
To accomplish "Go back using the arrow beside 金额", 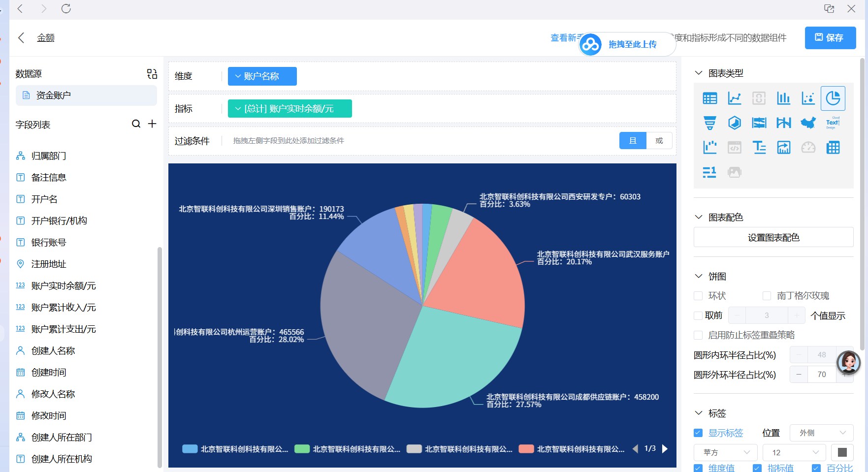I will [x=21, y=38].
